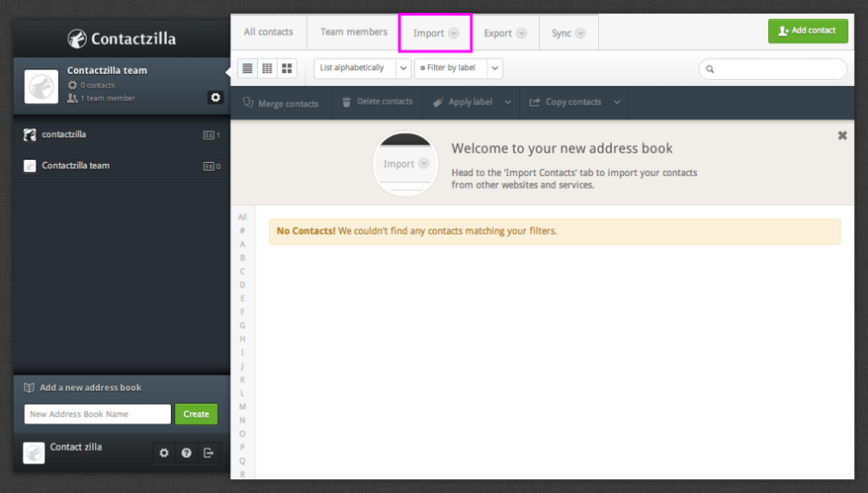Switch to large tile view layout
Image resolution: width=868 pixels, height=493 pixels.
click(x=286, y=68)
